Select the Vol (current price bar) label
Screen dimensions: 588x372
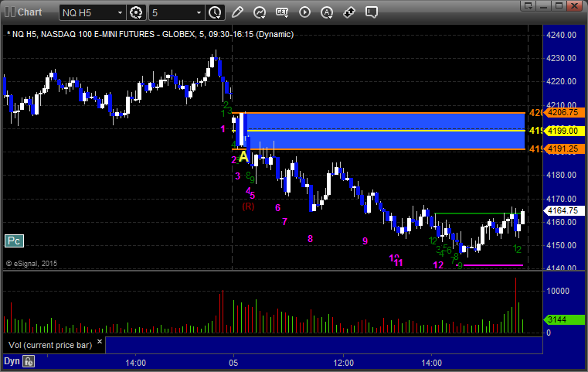(50, 345)
